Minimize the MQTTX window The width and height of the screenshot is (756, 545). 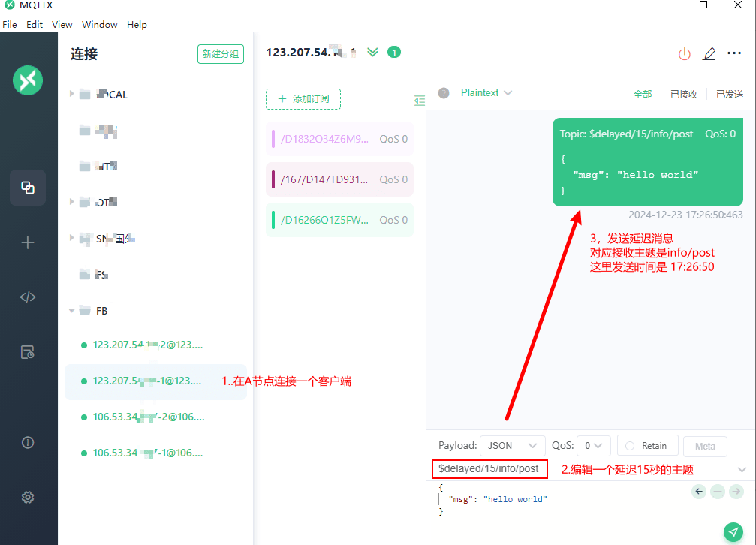(669, 5)
